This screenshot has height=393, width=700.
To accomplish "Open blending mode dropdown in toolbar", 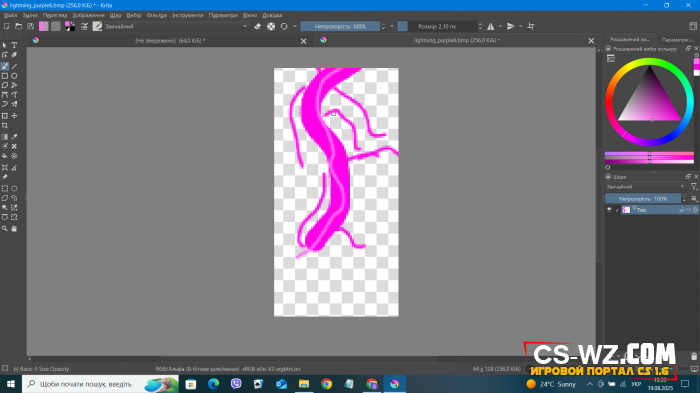I will pyautogui.click(x=176, y=26).
